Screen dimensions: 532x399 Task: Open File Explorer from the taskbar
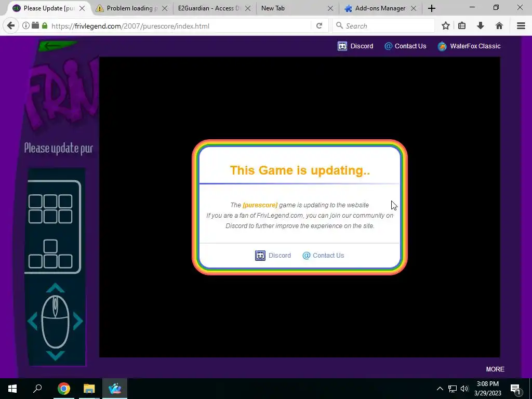(x=89, y=389)
